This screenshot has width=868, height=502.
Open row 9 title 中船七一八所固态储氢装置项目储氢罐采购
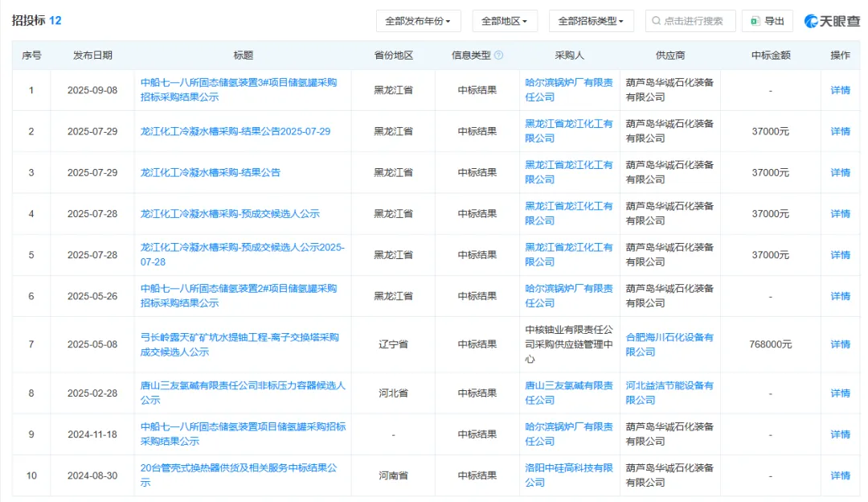pos(243,434)
